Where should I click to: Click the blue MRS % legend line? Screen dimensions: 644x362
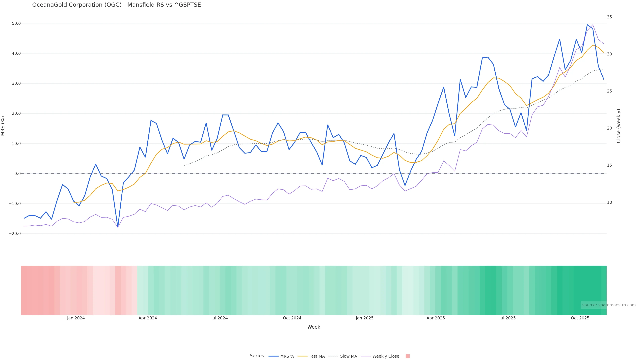point(274,356)
